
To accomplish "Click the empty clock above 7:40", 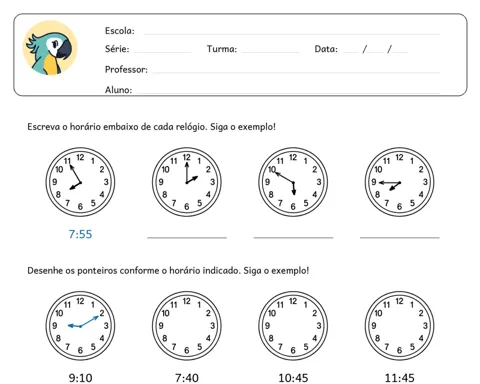I will [187, 326].
